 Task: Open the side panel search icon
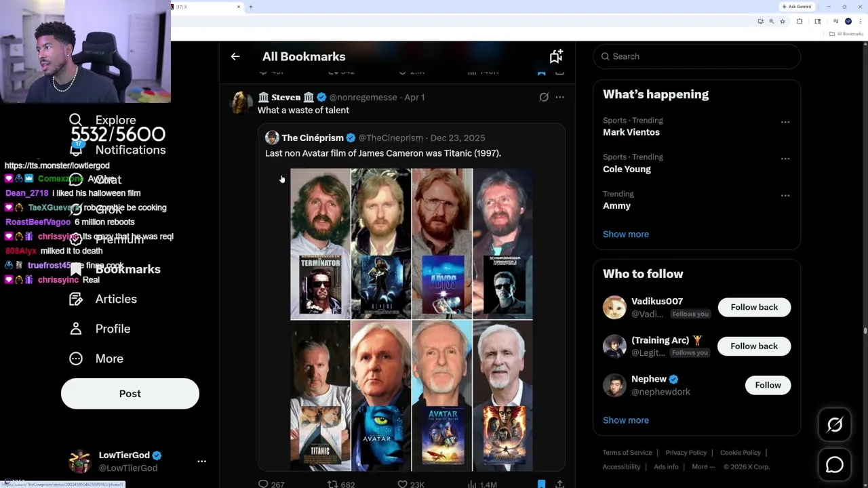[818, 22]
